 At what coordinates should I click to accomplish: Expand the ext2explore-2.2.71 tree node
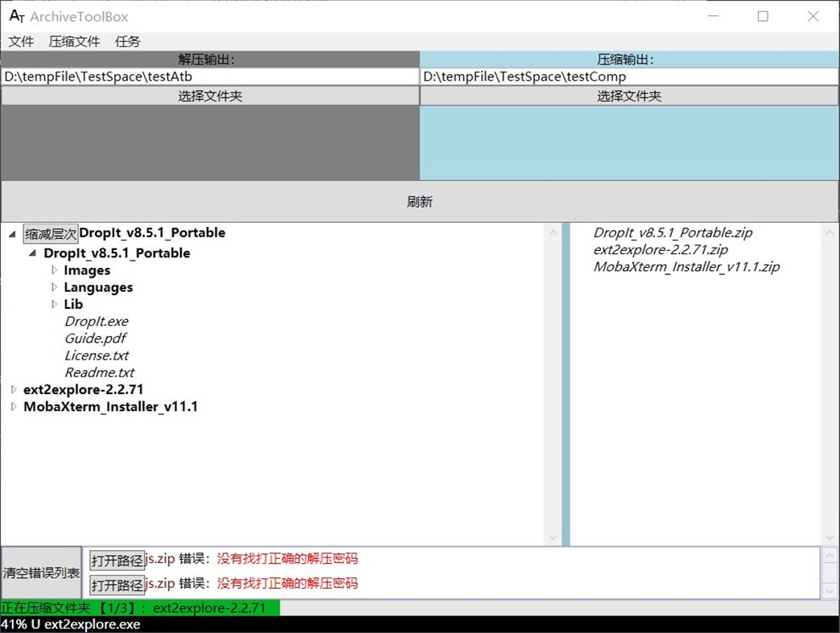[x=13, y=388]
